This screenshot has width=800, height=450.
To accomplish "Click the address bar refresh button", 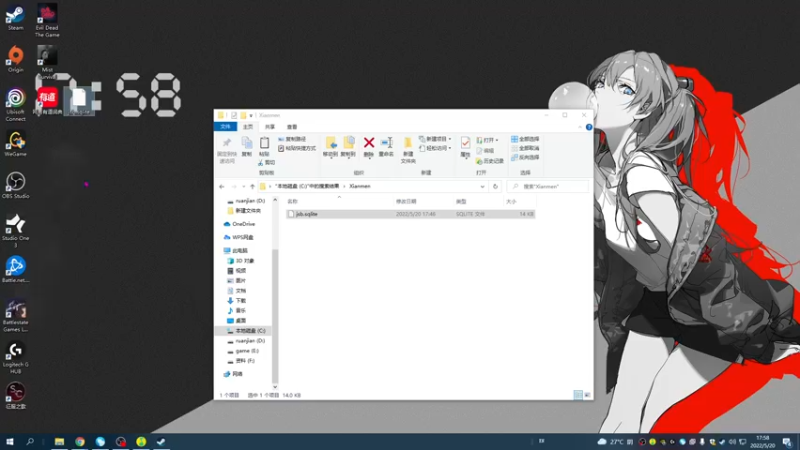I will [x=495, y=187].
